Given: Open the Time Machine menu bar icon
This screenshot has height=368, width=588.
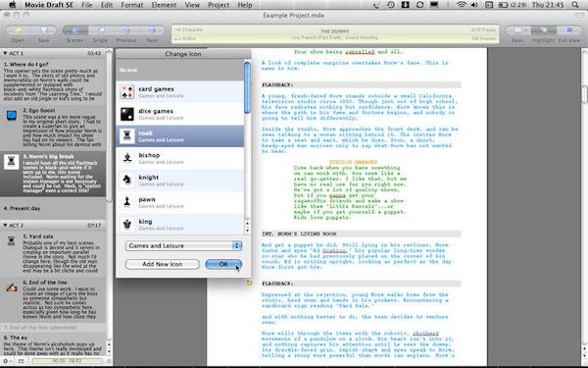Looking at the screenshot, I should (x=391, y=5).
